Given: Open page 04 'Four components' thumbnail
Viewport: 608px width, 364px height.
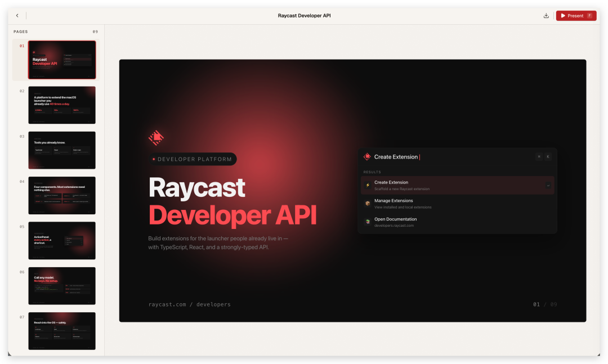Looking at the screenshot, I should tap(62, 195).
